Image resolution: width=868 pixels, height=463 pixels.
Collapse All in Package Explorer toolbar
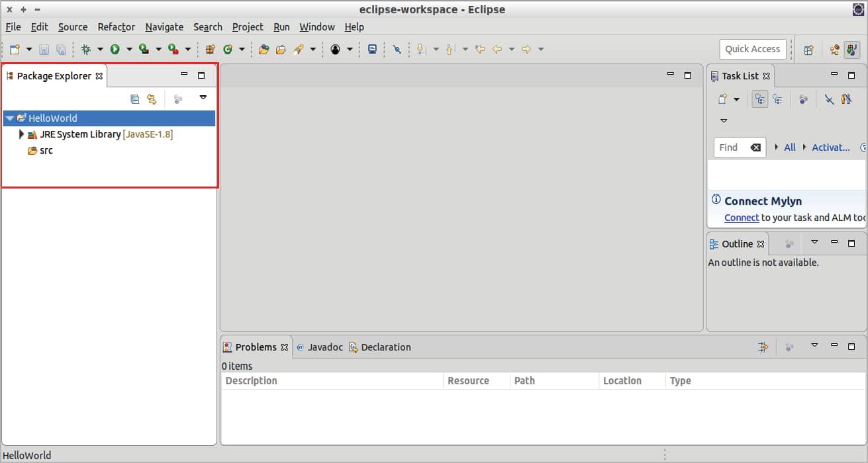[x=135, y=99]
